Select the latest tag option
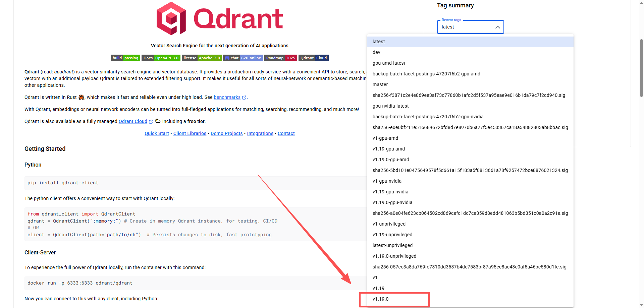 (470, 42)
